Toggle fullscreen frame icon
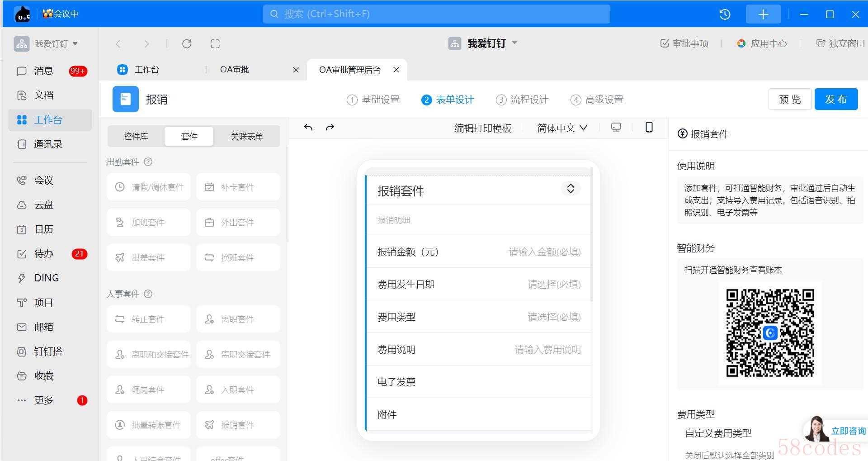Viewport: 868px width, 461px height. [215, 44]
